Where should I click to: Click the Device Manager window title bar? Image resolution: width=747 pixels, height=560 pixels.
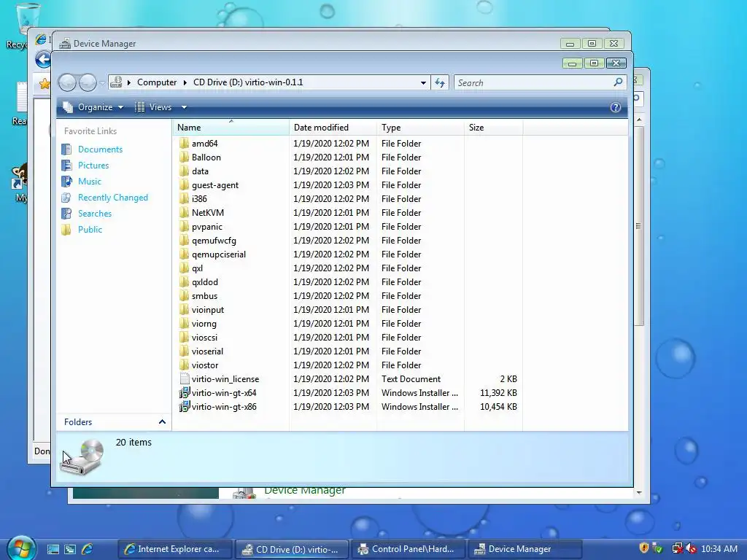point(305,43)
